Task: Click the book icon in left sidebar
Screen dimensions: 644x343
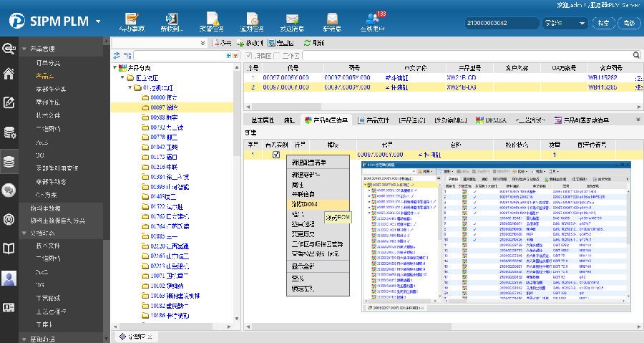Action: click(9, 248)
